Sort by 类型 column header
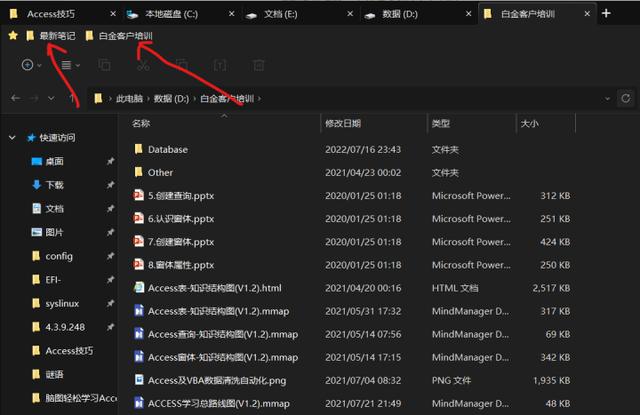 pos(441,123)
